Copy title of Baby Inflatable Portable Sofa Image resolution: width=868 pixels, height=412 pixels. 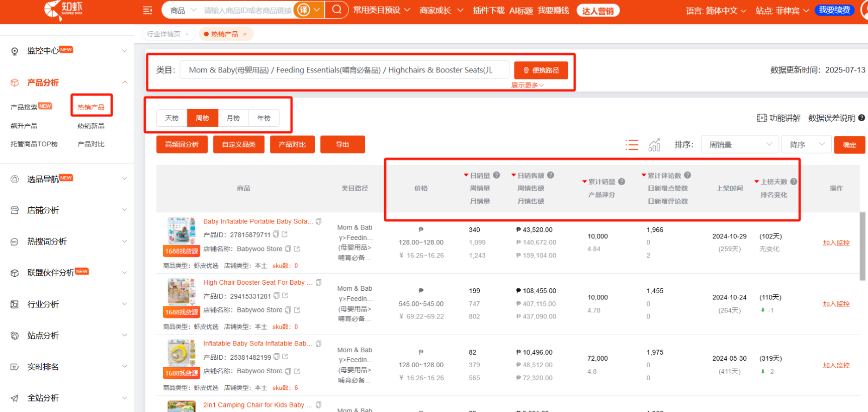[x=318, y=221]
